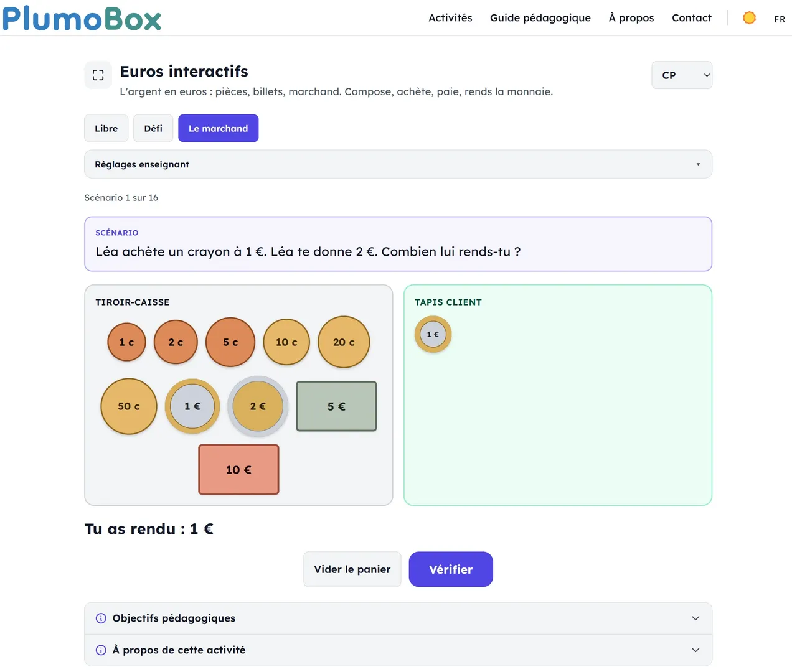Switch to the Libre mode tab
This screenshot has height=672, width=792.
click(x=106, y=128)
